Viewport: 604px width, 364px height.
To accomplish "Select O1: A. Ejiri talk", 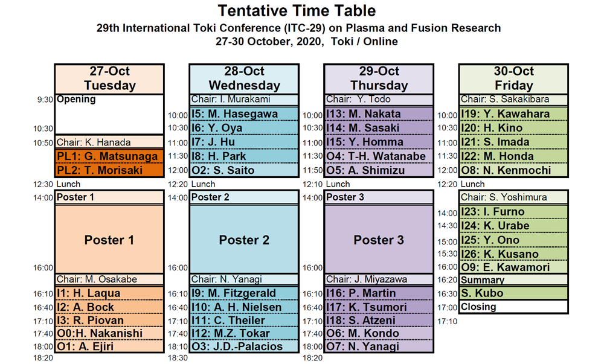I will click(109, 346).
